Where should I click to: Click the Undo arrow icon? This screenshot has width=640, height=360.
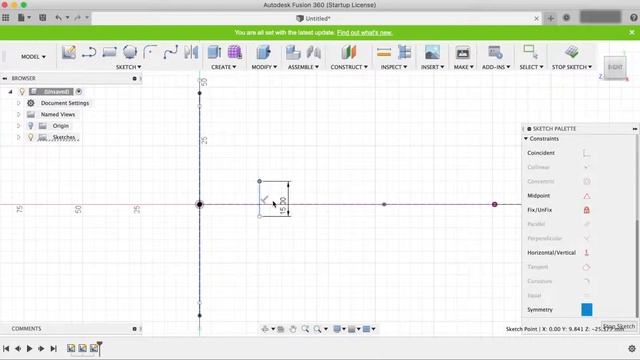pos(59,18)
